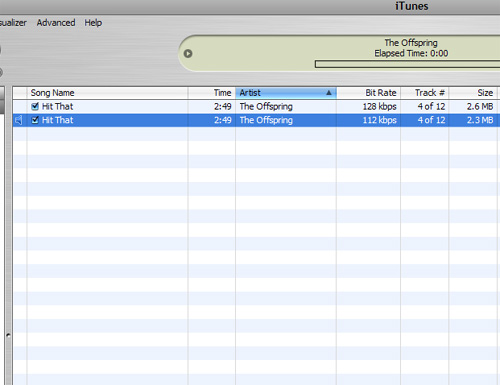Open the Advanced menu

[56, 23]
